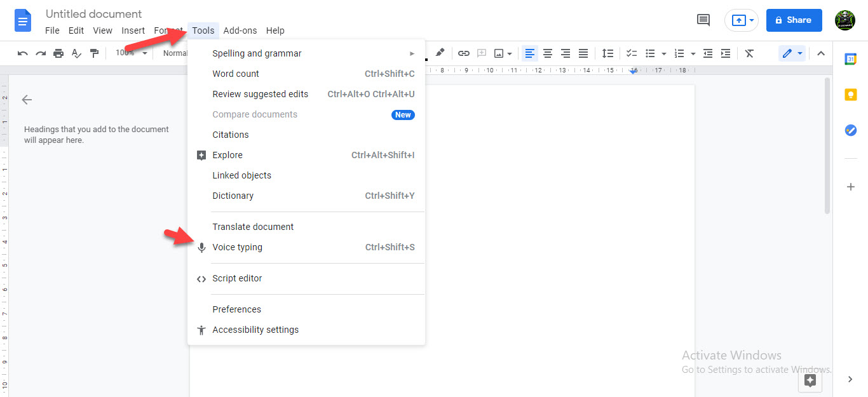The width and height of the screenshot is (868, 397).
Task: Select Voice typing from Tools menu
Action: 238,247
